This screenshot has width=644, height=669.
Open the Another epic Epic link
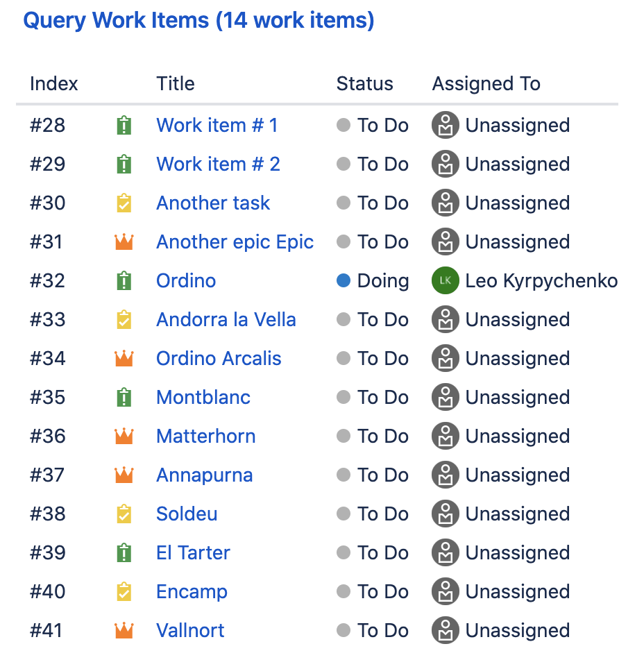(235, 242)
